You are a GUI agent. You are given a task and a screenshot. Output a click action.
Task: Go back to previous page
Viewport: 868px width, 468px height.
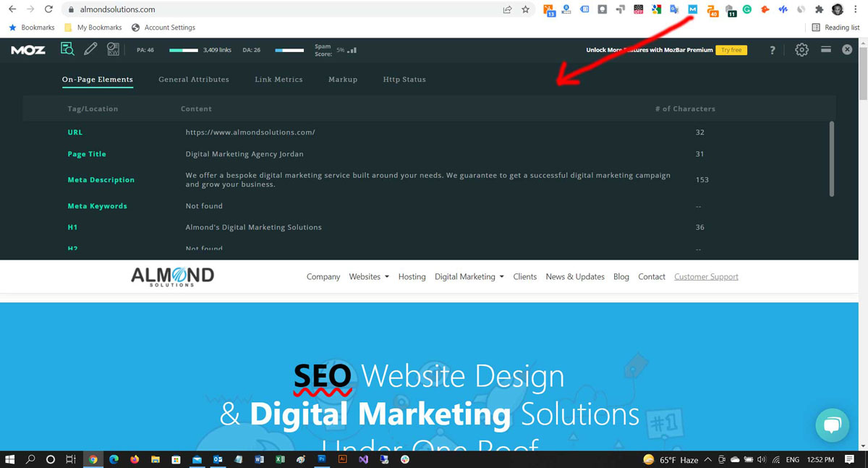12,9
